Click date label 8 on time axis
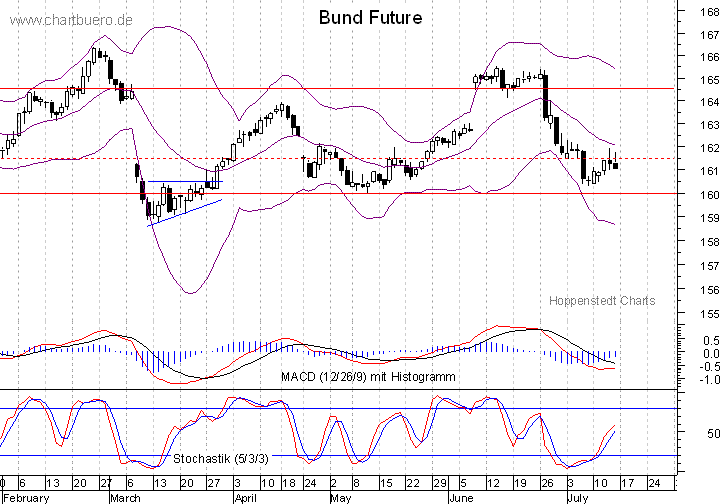 pos(356,483)
